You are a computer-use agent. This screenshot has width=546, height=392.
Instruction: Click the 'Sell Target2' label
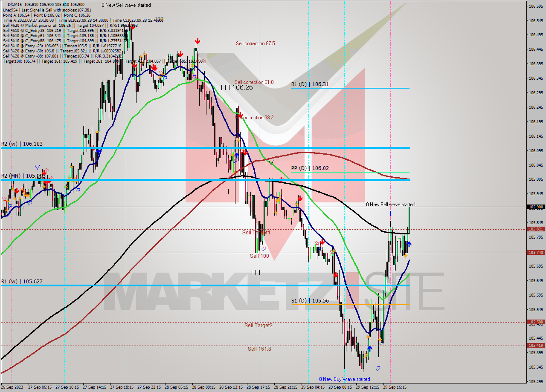[x=258, y=326]
